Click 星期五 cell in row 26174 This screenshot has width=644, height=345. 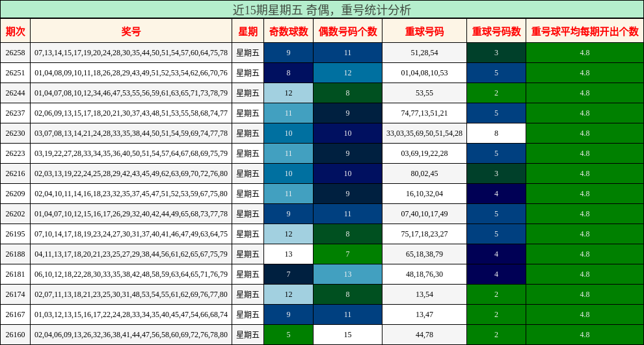point(248,294)
